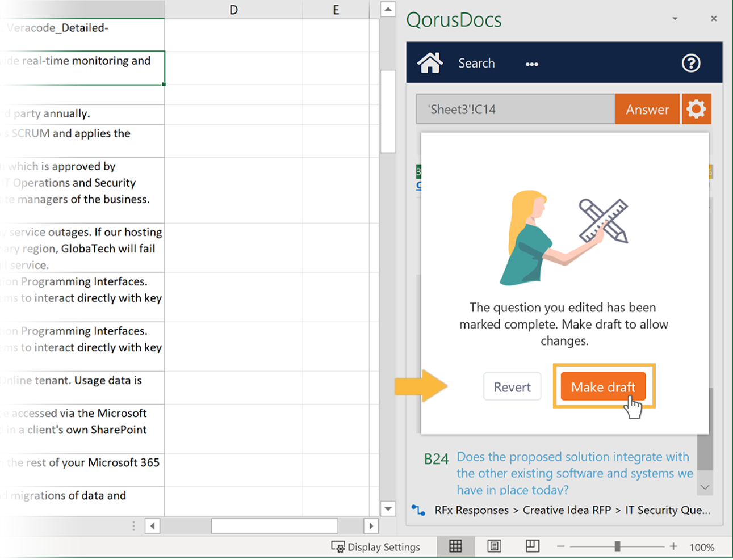Switch to Page Layout view
This screenshot has width=733, height=560.
point(494,546)
